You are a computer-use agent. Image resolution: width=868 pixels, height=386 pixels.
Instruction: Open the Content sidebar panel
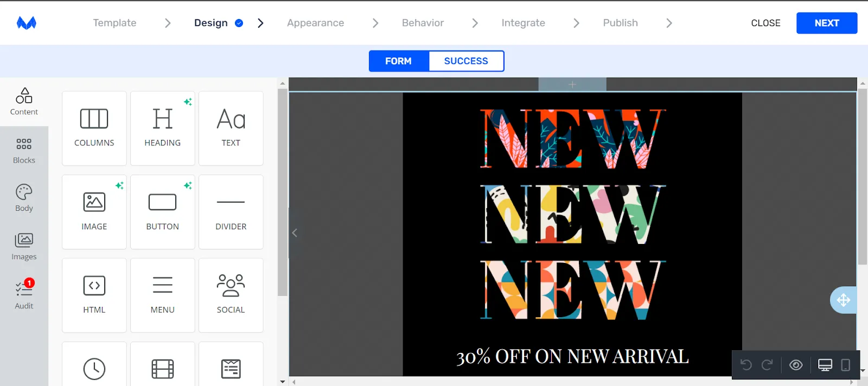[x=24, y=102]
